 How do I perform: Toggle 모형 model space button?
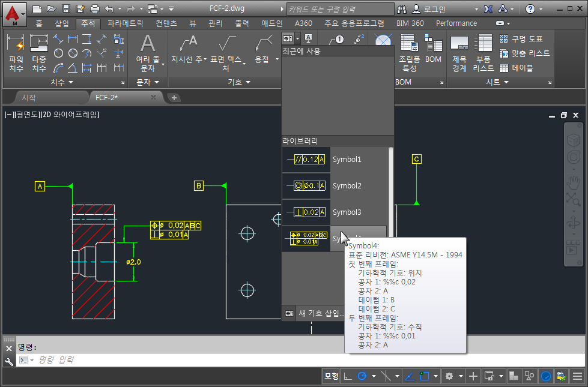(331, 376)
